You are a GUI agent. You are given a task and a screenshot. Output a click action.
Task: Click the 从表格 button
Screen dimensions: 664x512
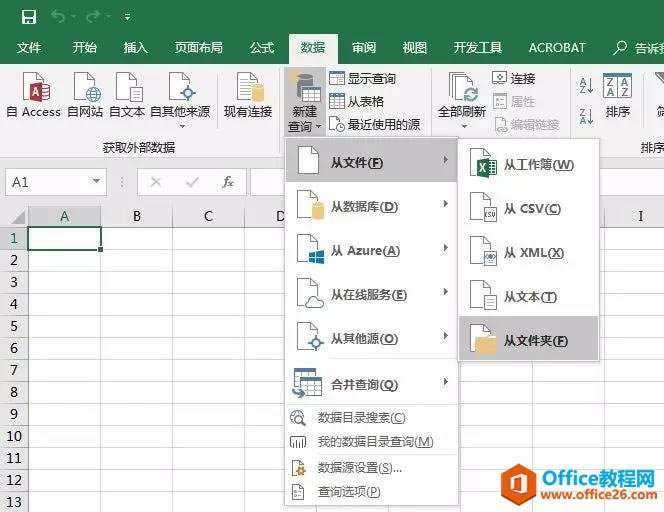357,101
